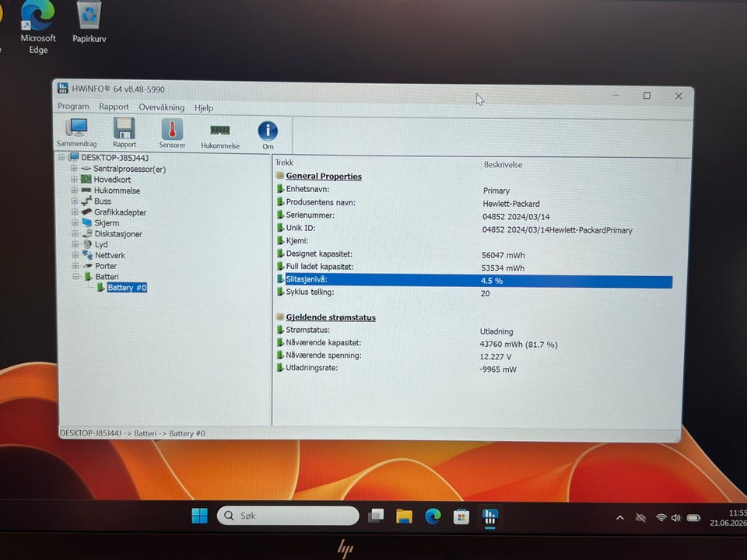Select Hukommelse item in the tree

[117, 191]
